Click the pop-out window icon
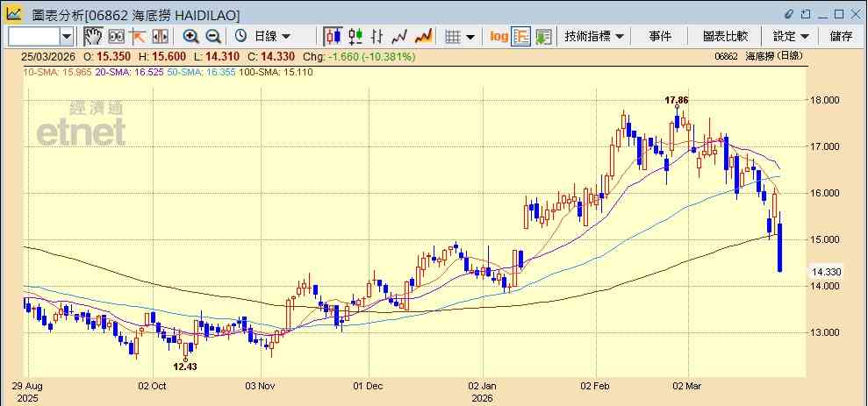 pyautogui.click(x=806, y=14)
